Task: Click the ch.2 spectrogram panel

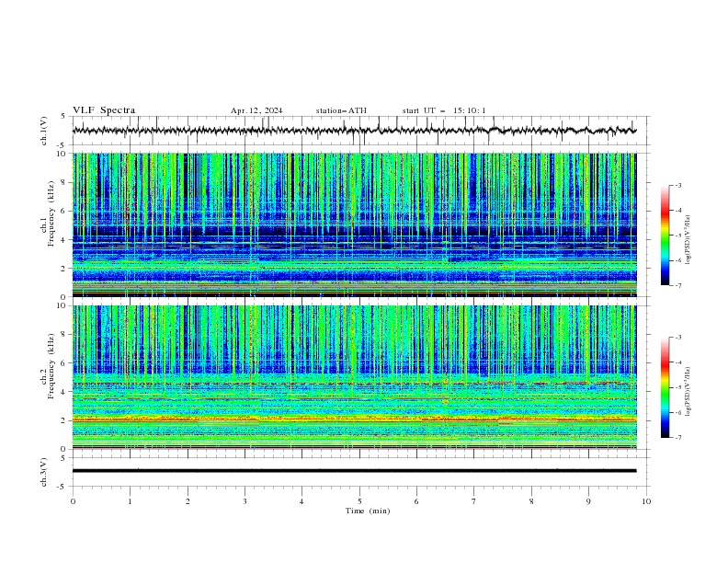Action: pos(354,377)
